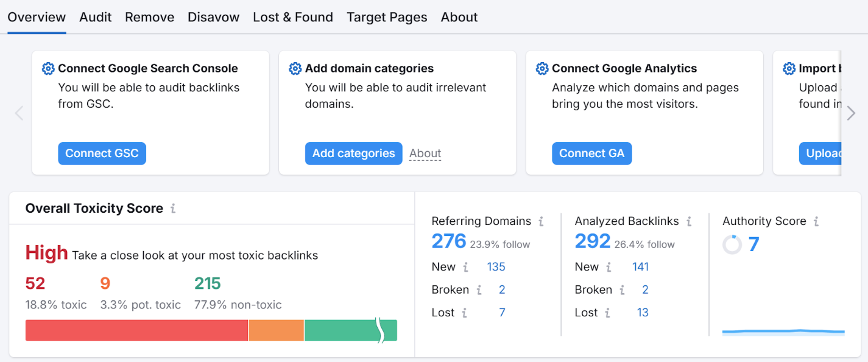The image size is (868, 362).
Task: Open the About link beside Add categories
Action: point(425,154)
